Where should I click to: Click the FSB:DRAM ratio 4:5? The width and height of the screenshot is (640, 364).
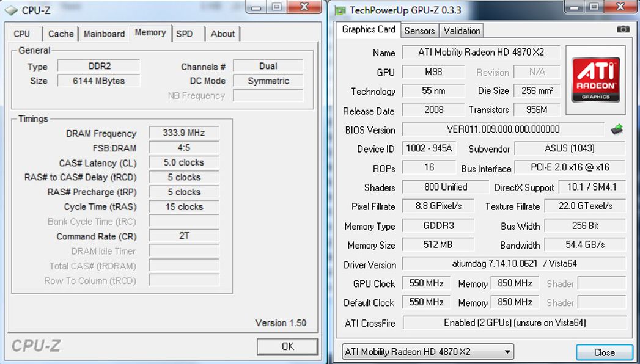point(184,148)
